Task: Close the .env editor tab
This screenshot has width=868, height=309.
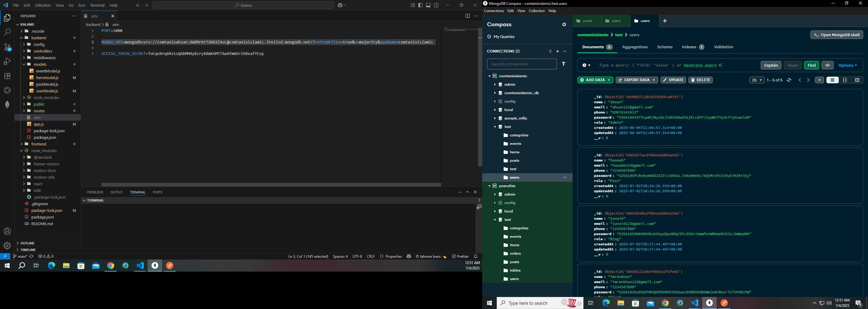Action: [113, 16]
